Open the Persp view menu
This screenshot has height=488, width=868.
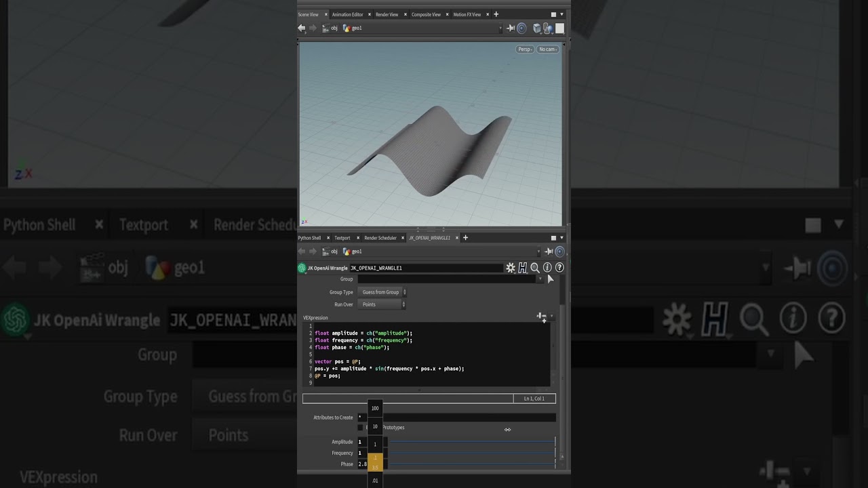(525, 49)
